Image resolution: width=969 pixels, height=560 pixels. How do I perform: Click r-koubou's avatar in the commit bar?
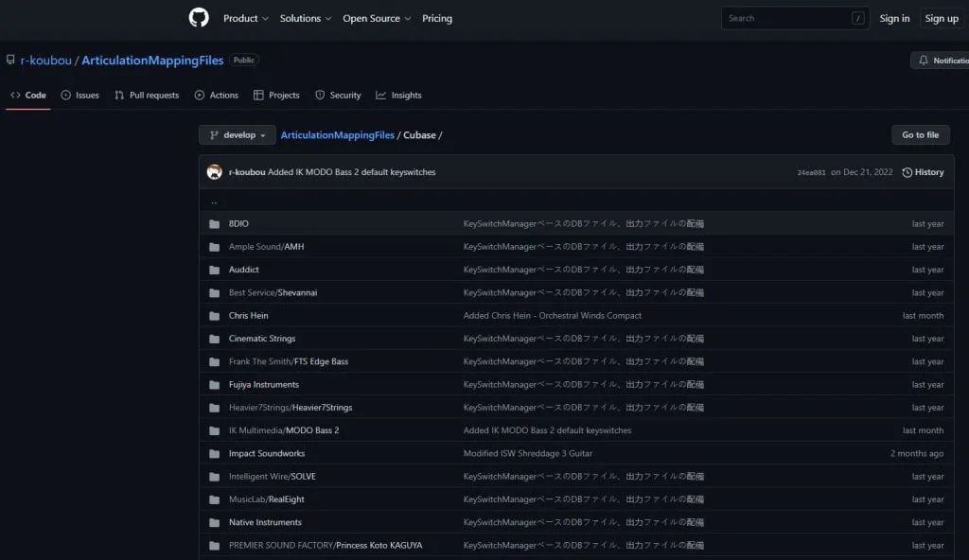pos(216,172)
